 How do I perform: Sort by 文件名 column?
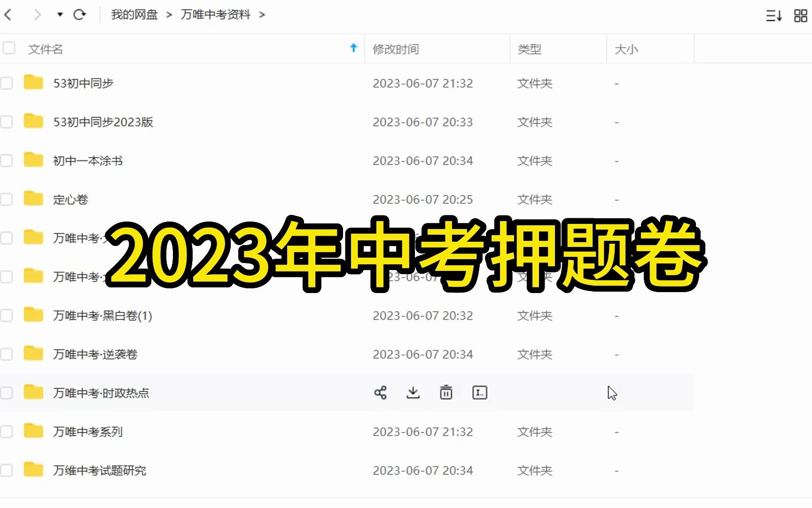[46, 49]
